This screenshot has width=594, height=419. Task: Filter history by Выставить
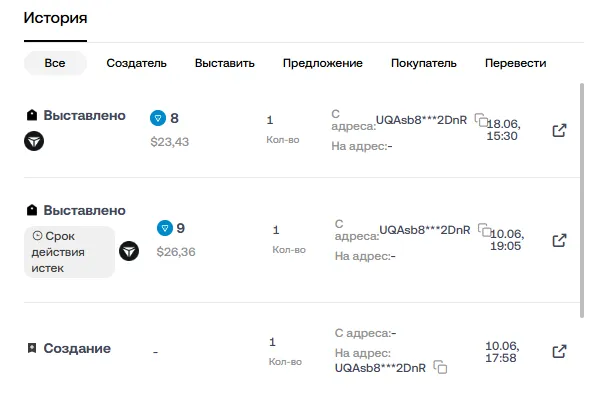pos(225,63)
